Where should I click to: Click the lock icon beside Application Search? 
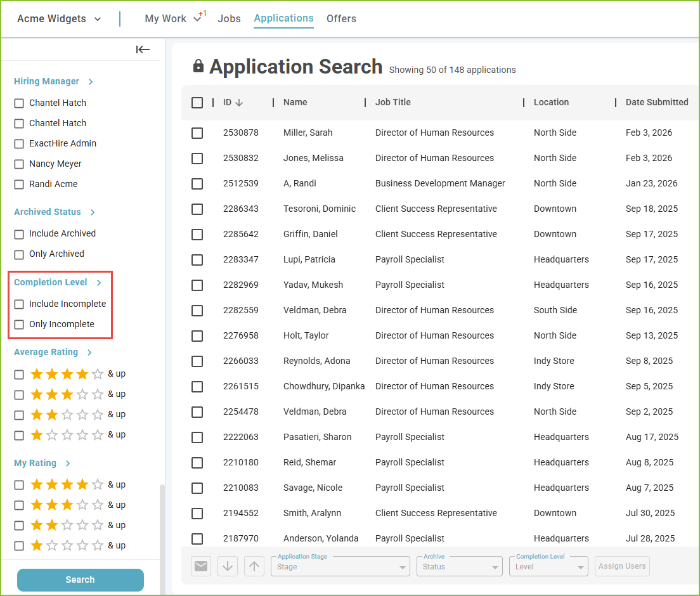click(198, 66)
